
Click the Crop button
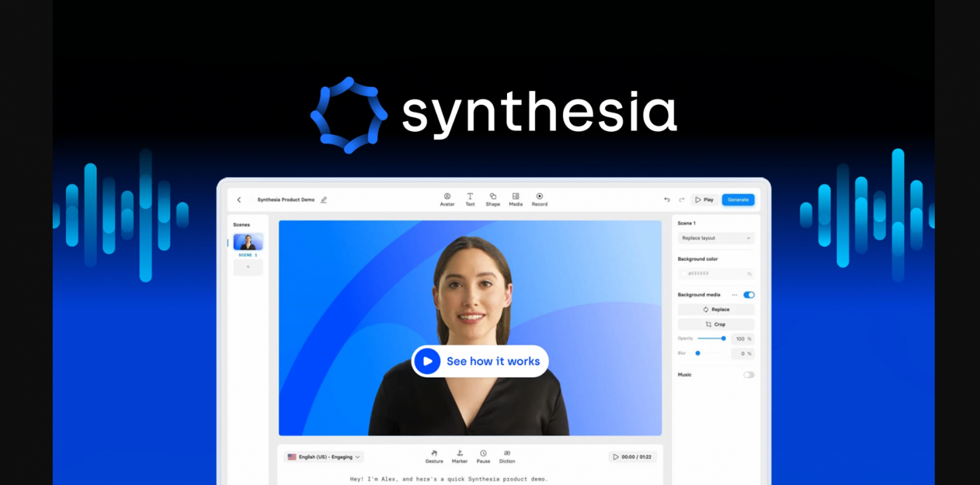pos(716,325)
